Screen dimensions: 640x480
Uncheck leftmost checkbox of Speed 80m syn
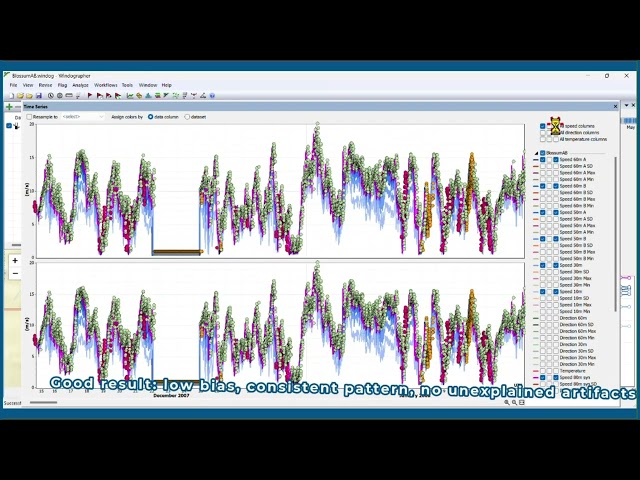pos(542,378)
